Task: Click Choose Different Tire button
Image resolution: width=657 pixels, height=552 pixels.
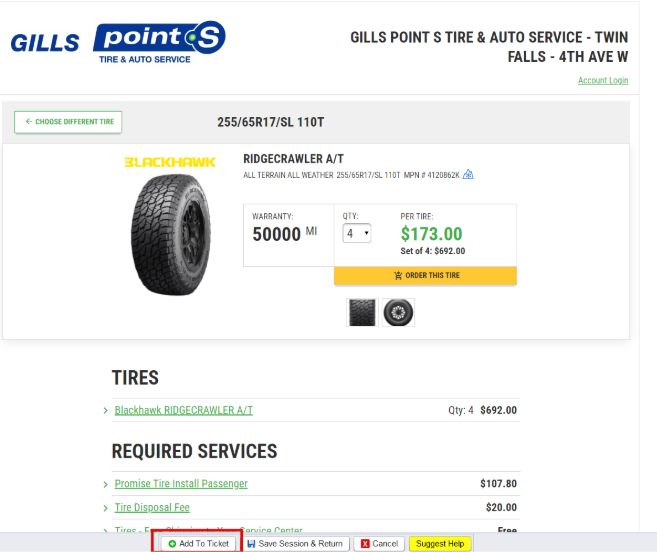Action: pos(68,122)
